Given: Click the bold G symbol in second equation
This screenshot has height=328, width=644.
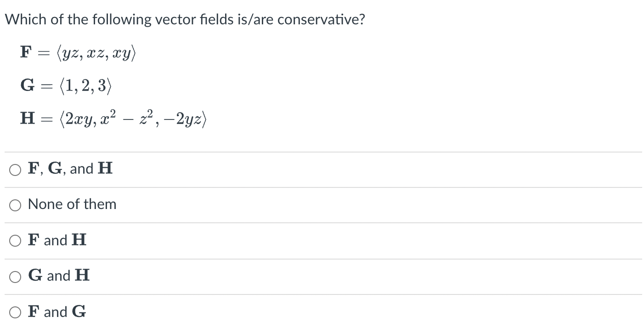Looking at the screenshot, I should pos(27,85).
